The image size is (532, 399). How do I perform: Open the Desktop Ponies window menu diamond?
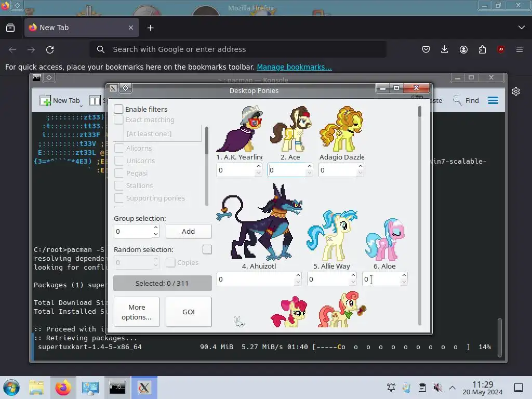(x=125, y=88)
